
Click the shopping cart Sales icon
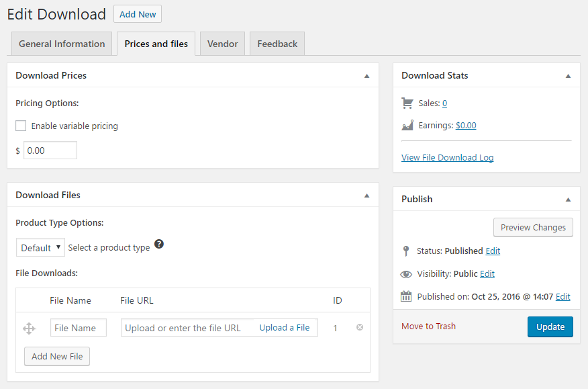click(x=407, y=103)
